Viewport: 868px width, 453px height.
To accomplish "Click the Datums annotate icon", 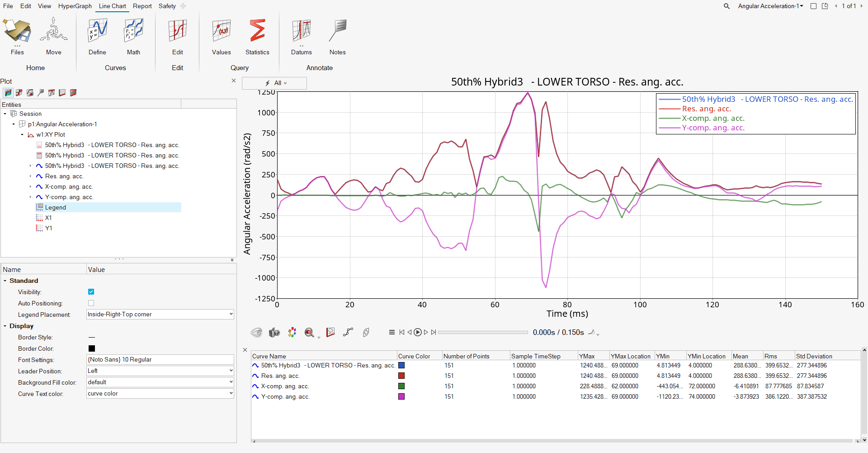I will [x=301, y=32].
